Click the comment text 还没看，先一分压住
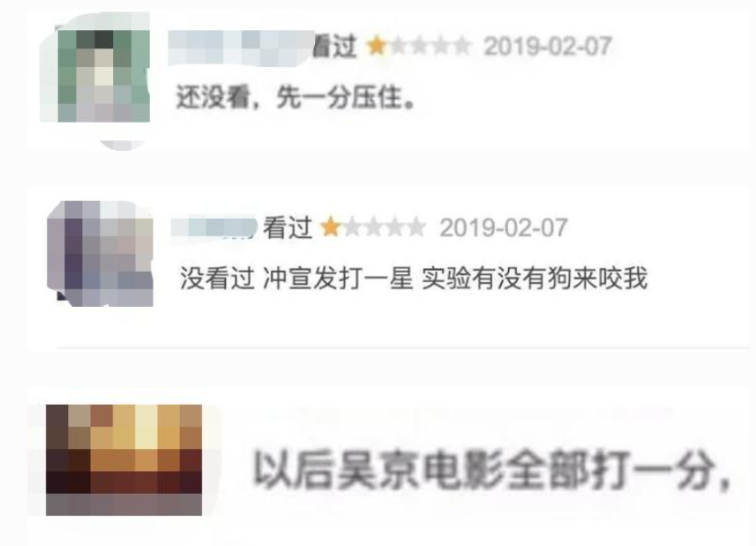 tap(295, 98)
